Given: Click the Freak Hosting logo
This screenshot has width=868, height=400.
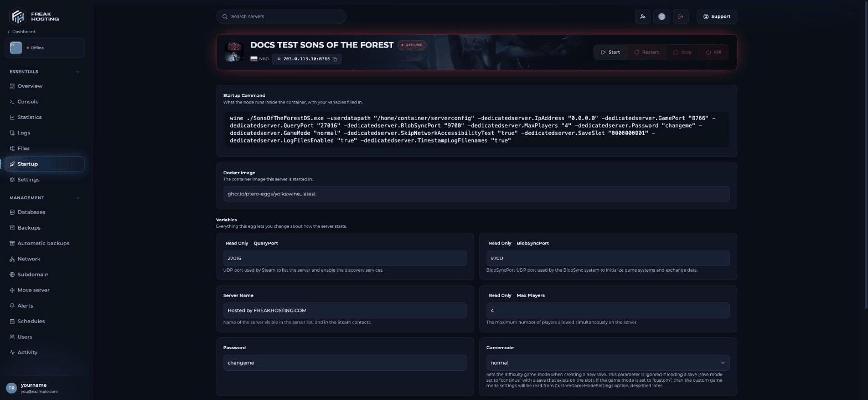Looking at the screenshot, I should coord(35,16).
